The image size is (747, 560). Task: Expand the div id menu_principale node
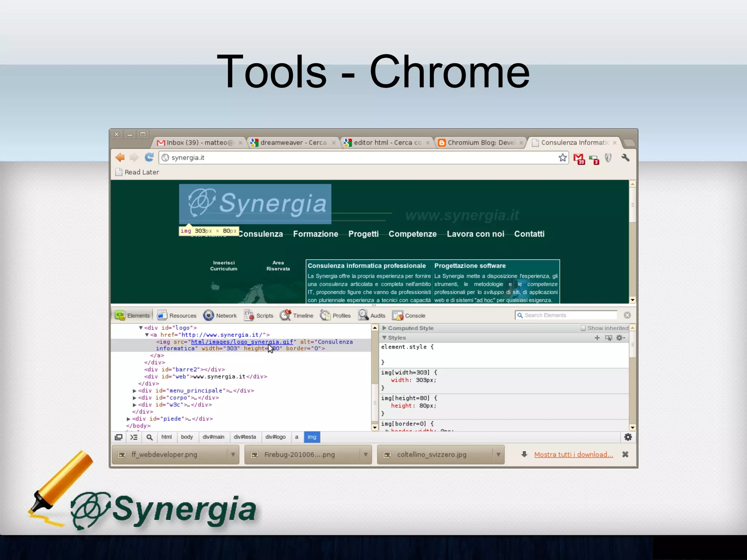[135, 390]
